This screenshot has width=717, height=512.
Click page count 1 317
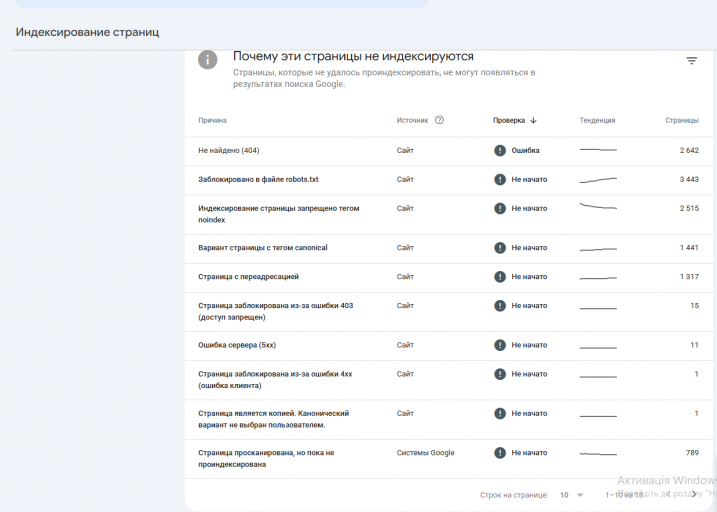(689, 277)
